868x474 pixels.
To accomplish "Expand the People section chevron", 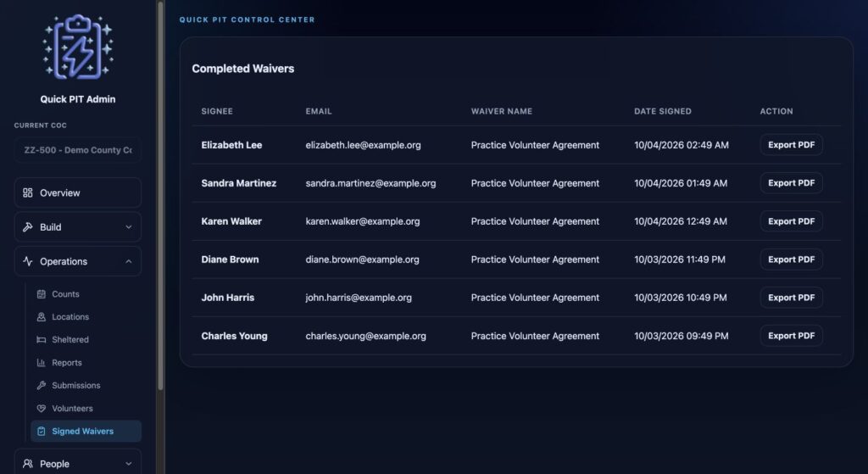I will (129, 464).
